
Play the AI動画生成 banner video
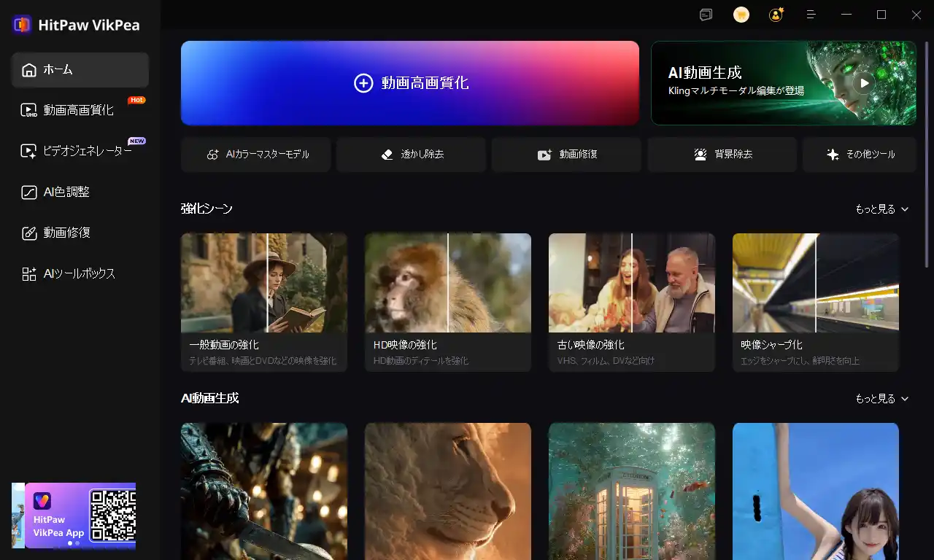(864, 82)
